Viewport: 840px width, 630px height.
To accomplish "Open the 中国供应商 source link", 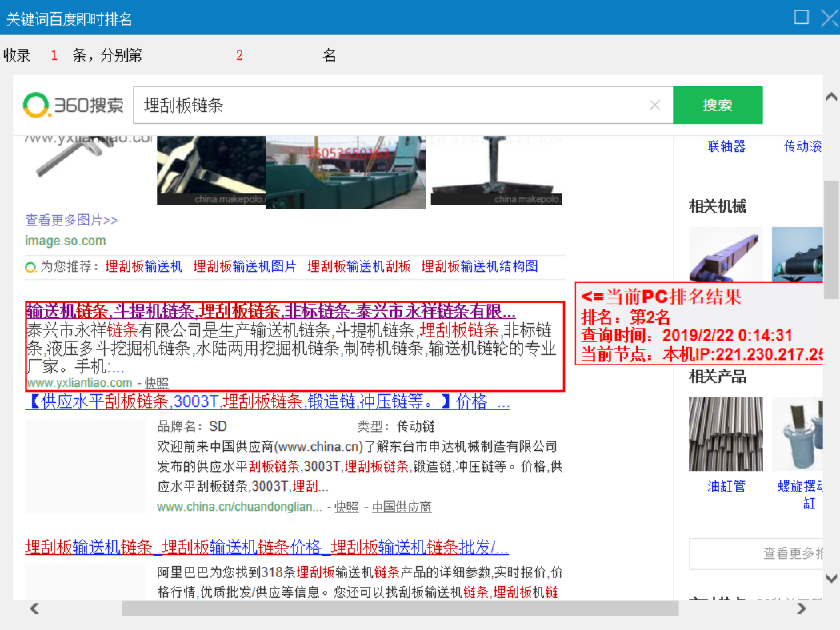I will click(402, 506).
